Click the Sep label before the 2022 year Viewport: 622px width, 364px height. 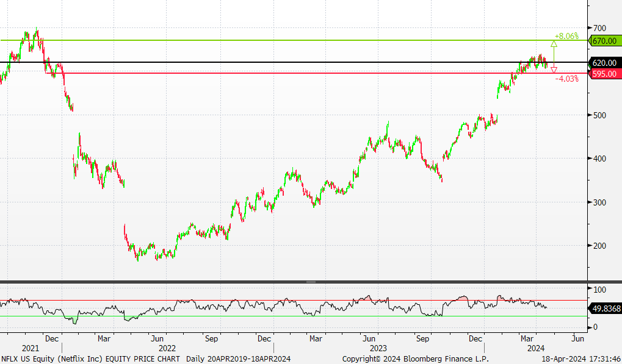pos(211,338)
